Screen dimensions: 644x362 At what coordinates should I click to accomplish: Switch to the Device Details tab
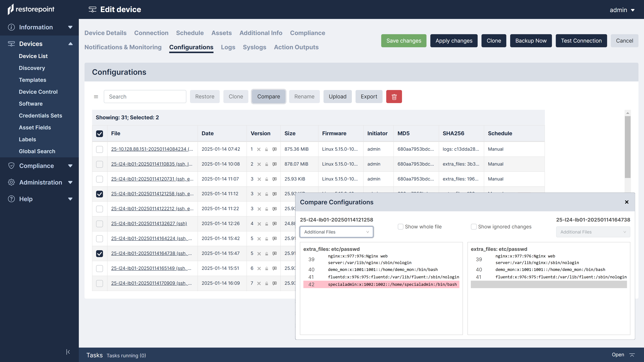pos(105,33)
